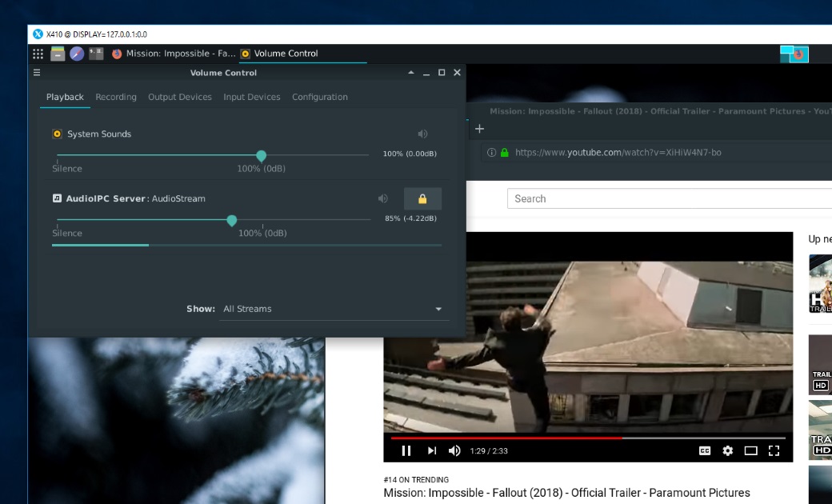Launch the terminal from the panel

pos(96,54)
